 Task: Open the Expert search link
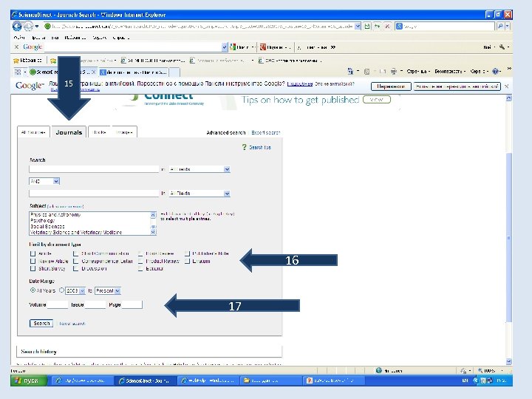266,133
